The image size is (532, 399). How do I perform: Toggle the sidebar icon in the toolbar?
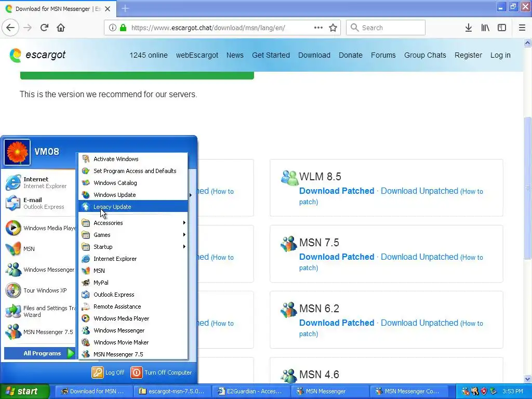[x=502, y=28]
